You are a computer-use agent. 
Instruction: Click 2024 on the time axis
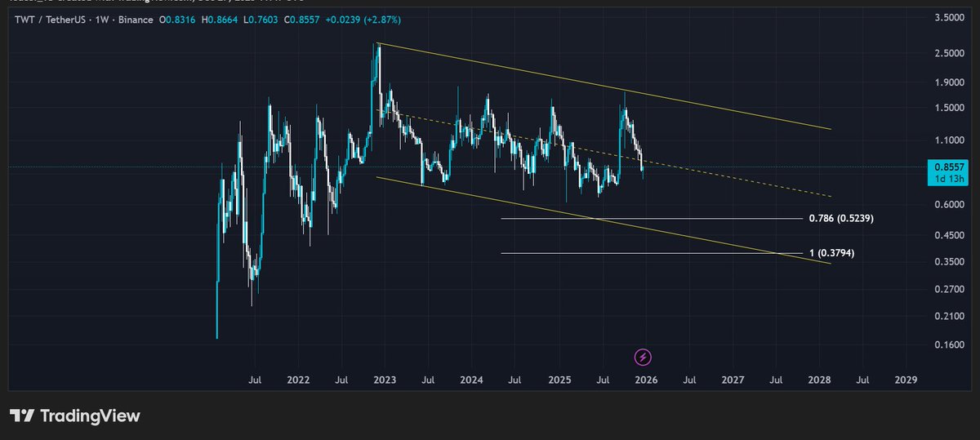point(471,380)
